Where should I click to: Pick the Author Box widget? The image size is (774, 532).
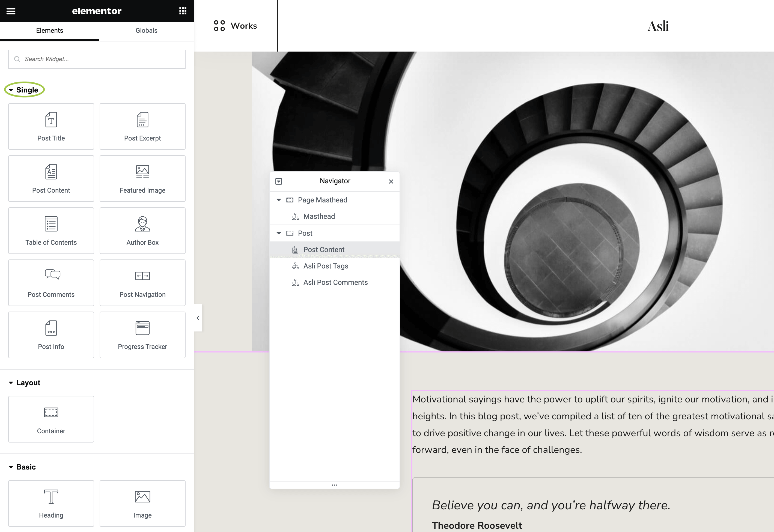pyautogui.click(x=142, y=231)
